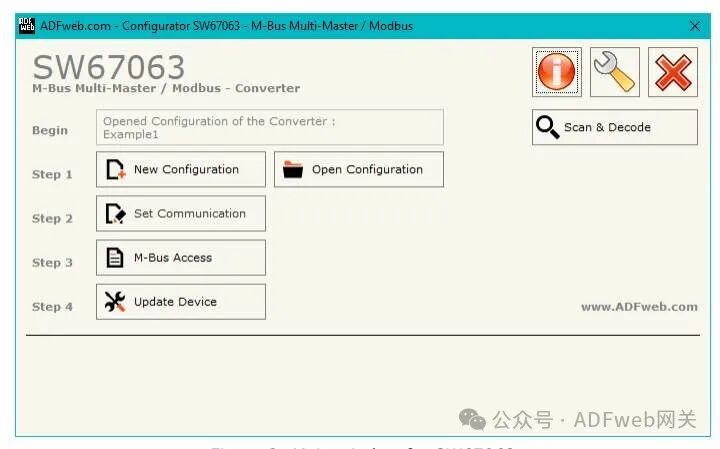The image size is (720, 449).
Task: Create a New Configuration
Action: tap(181, 170)
